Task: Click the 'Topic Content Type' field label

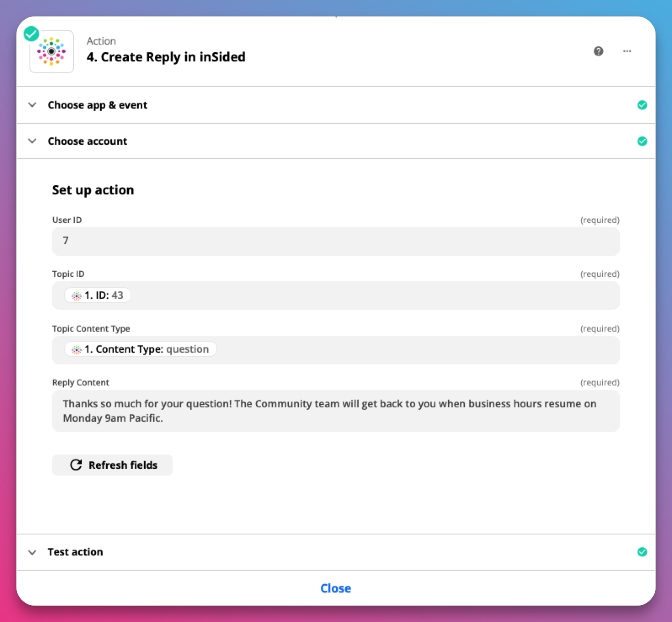Action: [x=91, y=328]
